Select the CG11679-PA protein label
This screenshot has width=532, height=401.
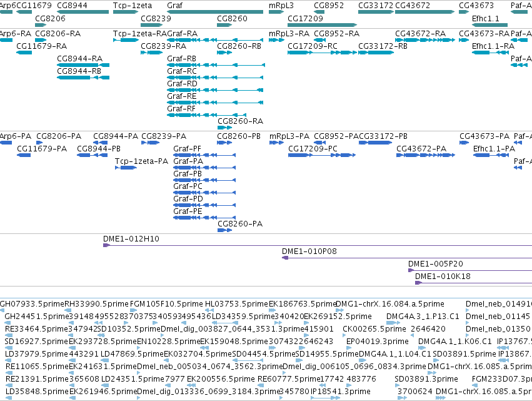(42, 149)
